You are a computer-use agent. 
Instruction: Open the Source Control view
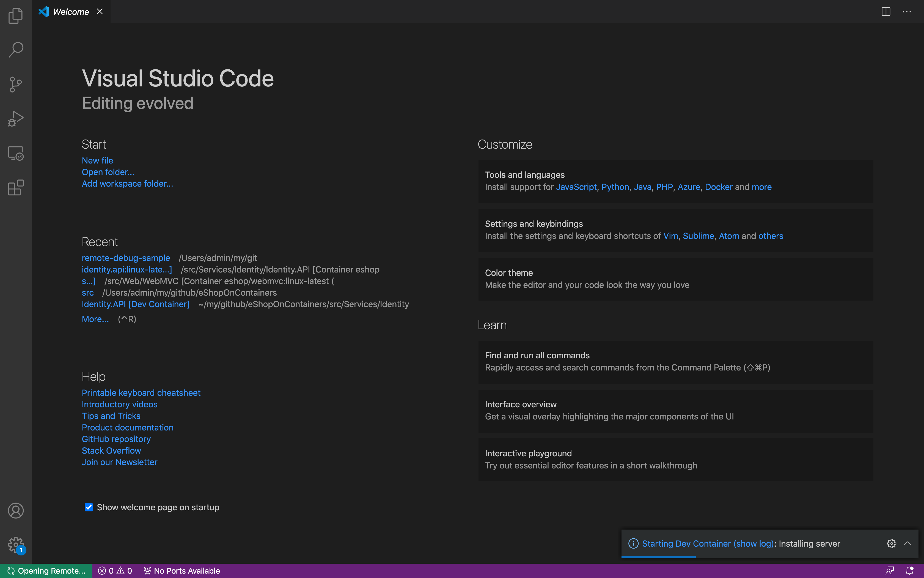(x=16, y=84)
